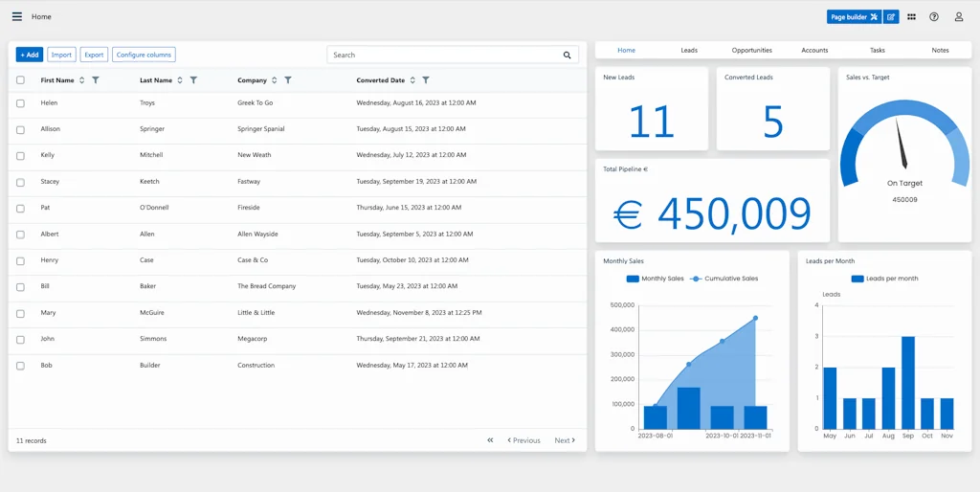Switch to the Leads tab

click(689, 50)
